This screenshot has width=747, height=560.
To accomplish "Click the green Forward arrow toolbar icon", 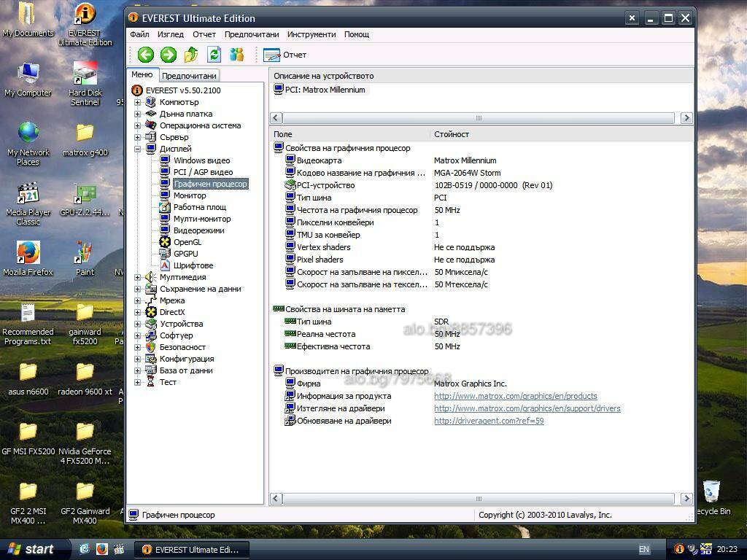I will [169, 55].
